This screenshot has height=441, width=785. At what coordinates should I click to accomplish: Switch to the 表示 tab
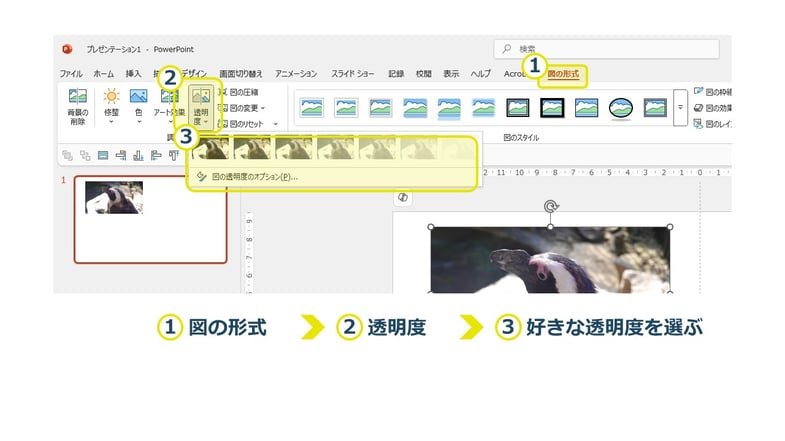pos(451,74)
